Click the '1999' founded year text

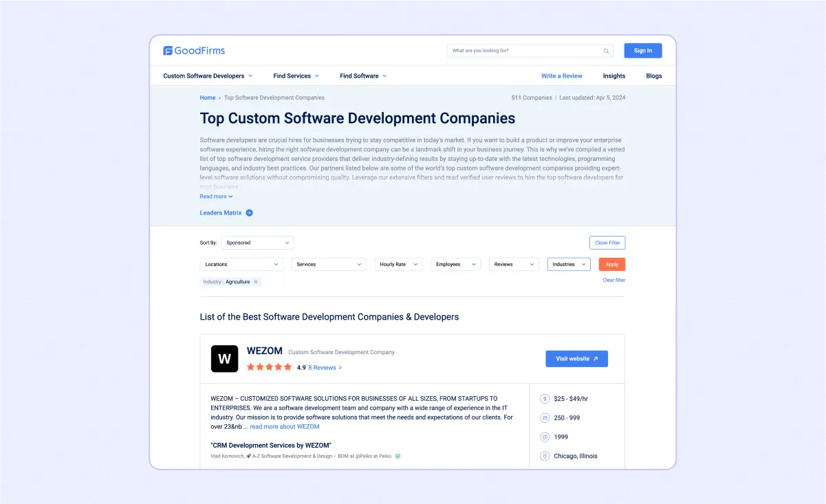[561, 437]
